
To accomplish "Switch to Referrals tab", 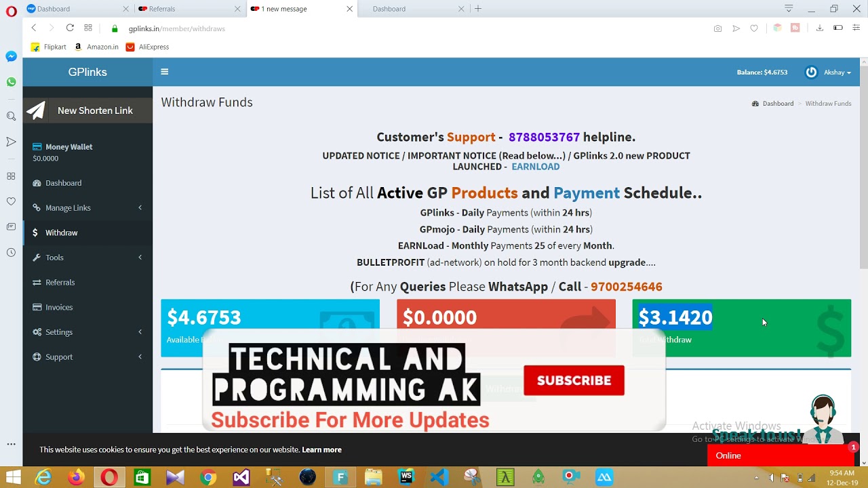I will pyautogui.click(x=189, y=9).
